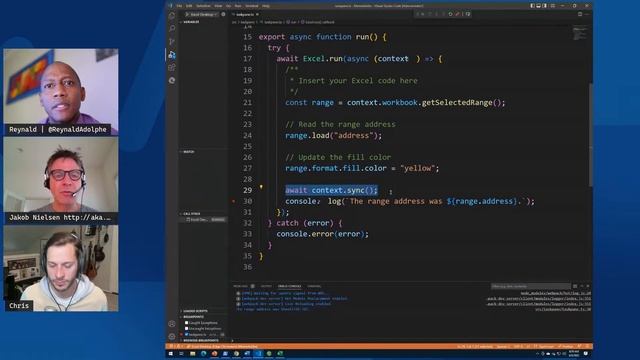Image resolution: width=640 pixels, height=360 pixels.
Task: Open File Explorer from the taskbar
Action: [x=192, y=353]
